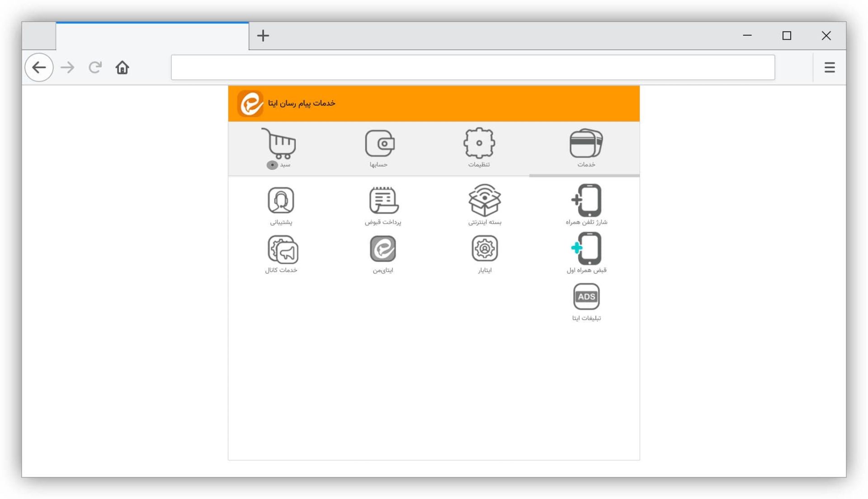Click the header title خدمات پیام رسان ایتا

coord(302,104)
